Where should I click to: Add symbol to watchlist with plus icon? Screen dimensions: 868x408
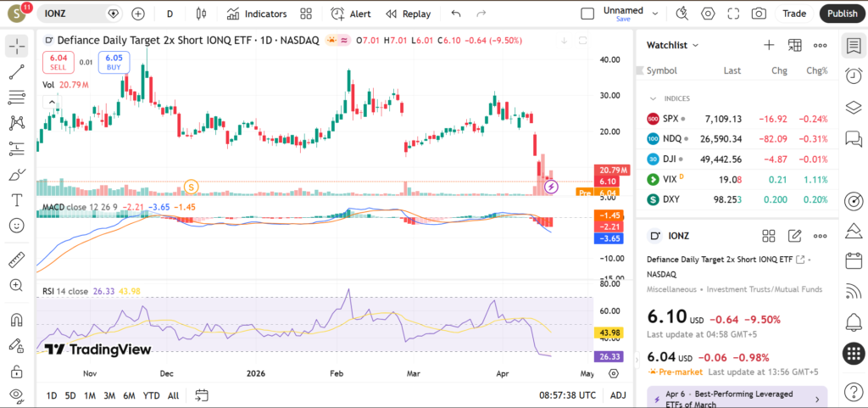[769, 45]
